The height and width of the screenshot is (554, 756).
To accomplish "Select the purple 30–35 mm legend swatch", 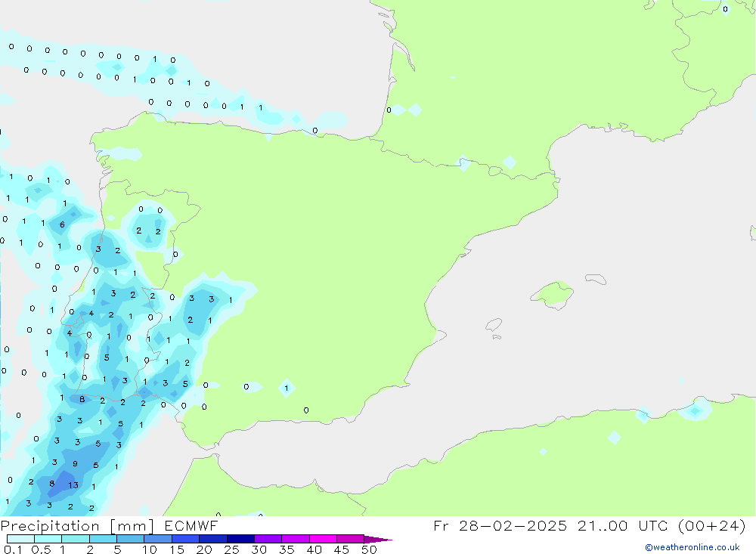I will (268, 539).
